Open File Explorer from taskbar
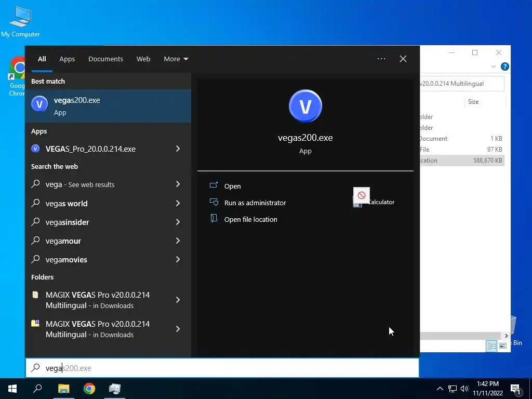This screenshot has width=532, height=399. pyautogui.click(x=63, y=389)
